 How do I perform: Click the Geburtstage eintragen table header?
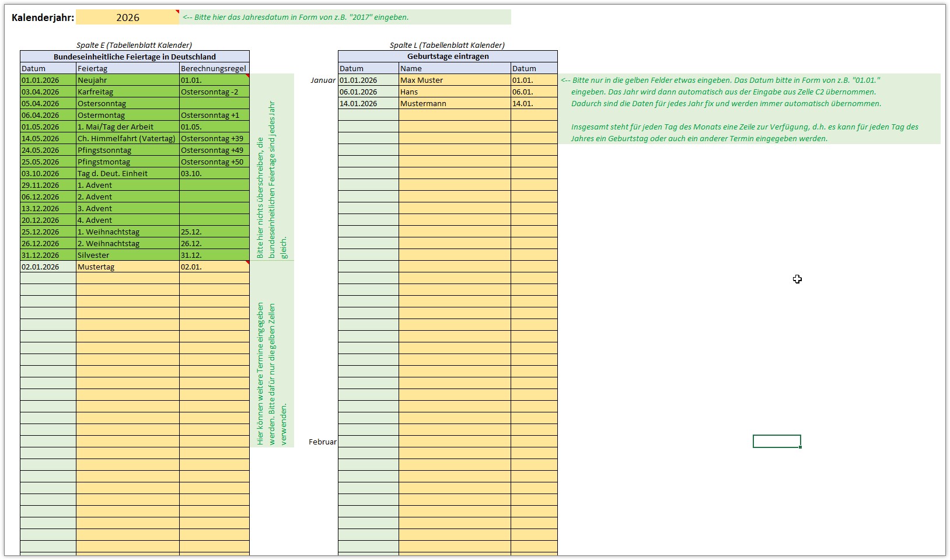pos(448,57)
